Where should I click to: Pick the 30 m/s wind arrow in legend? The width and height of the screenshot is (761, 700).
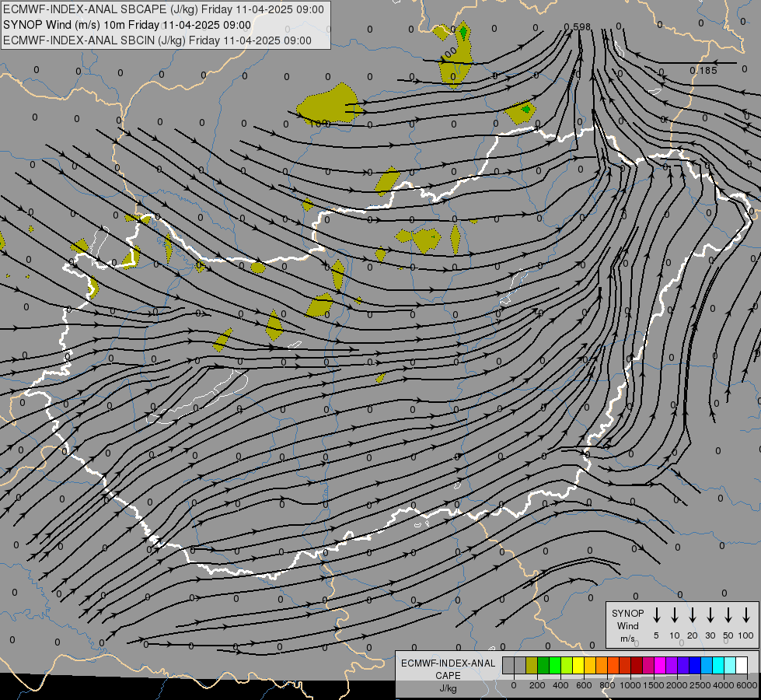(x=710, y=614)
